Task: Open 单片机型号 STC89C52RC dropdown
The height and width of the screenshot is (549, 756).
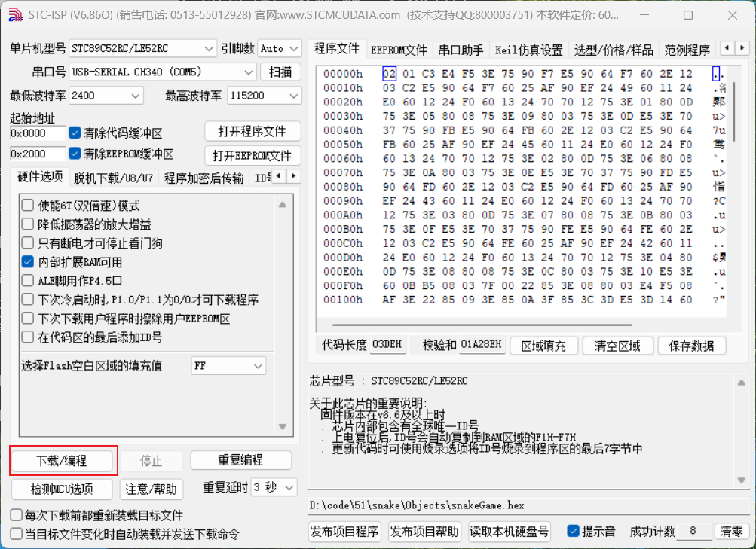Action: click(142, 49)
